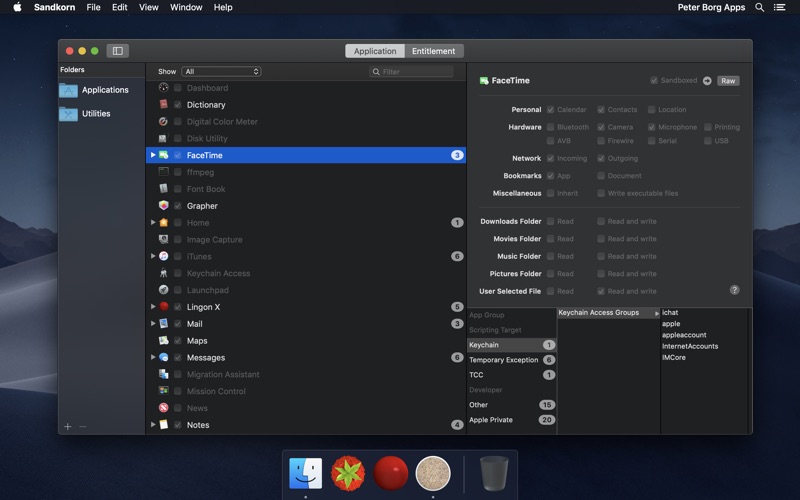800x500 pixels.
Task: Toggle the Calendar checkbox
Action: click(551, 110)
